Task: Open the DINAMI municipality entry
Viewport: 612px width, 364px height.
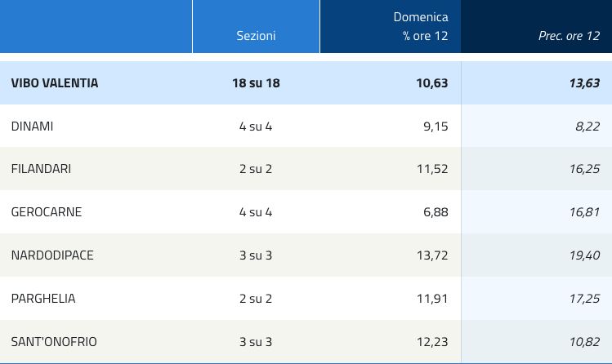Action: [33, 127]
